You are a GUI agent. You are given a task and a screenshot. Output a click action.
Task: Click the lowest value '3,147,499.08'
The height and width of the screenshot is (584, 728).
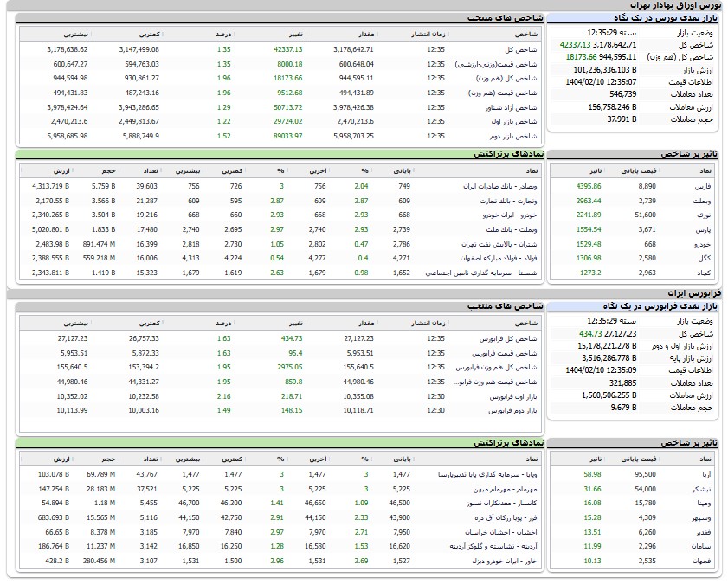(139, 49)
